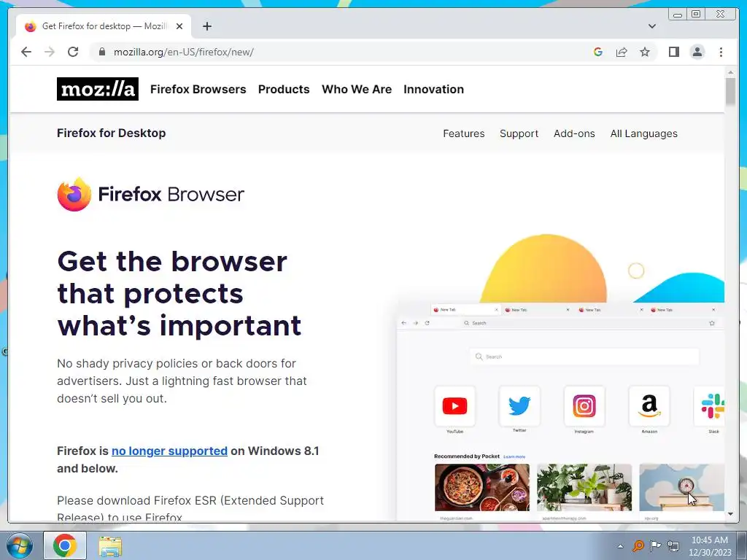Click the Instagram tile in the preview
Screen dimensions: 747x560
pyautogui.click(x=584, y=406)
